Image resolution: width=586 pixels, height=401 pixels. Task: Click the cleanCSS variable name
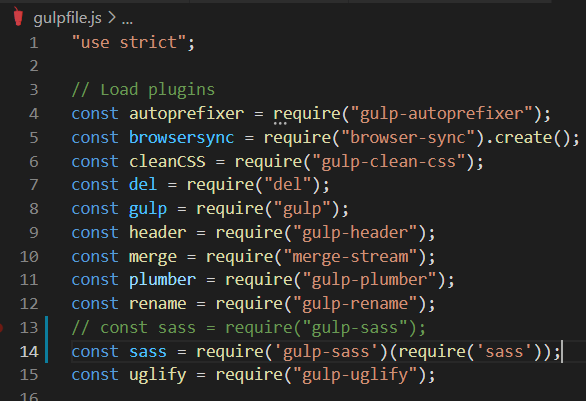coord(167,161)
